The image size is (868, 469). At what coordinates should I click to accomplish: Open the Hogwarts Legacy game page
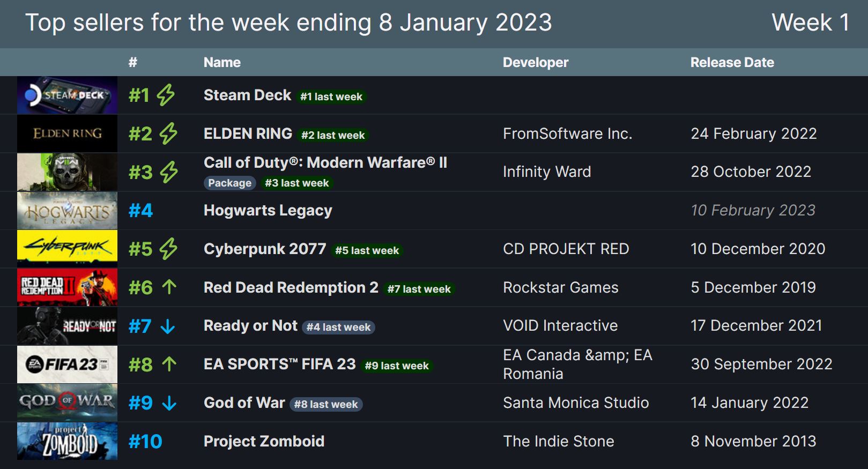tap(268, 210)
